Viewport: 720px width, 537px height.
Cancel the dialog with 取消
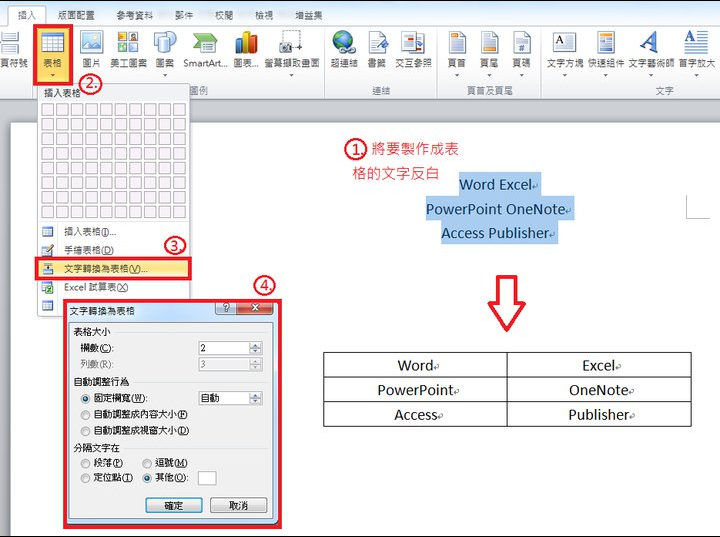point(238,505)
